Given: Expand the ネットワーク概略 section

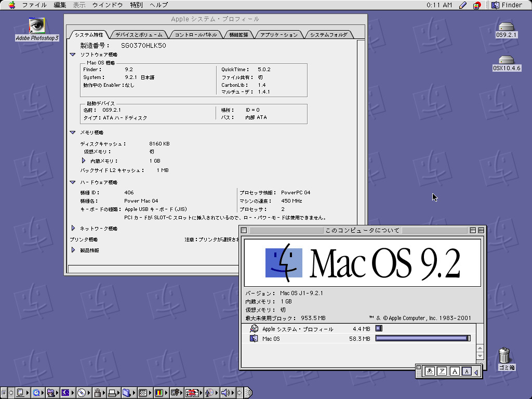Looking at the screenshot, I should [73, 228].
